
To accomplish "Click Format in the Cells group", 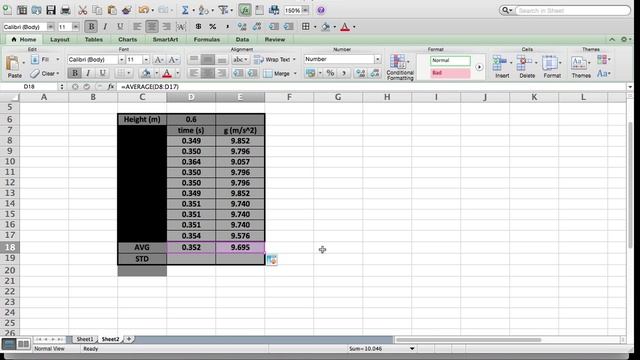I will click(x=552, y=67).
